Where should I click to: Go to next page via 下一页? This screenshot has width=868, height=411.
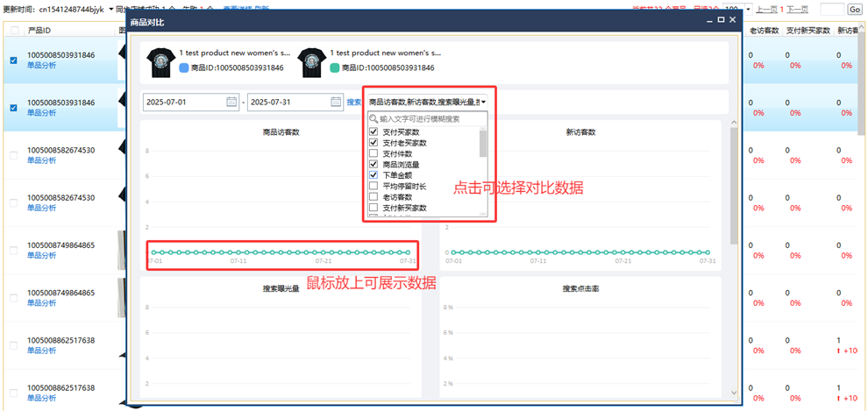[x=797, y=10]
